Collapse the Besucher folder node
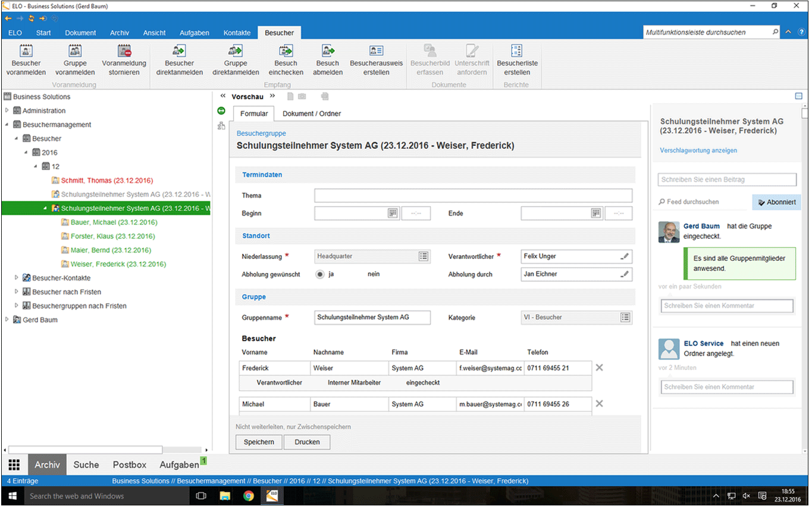 tap(17, 139)
